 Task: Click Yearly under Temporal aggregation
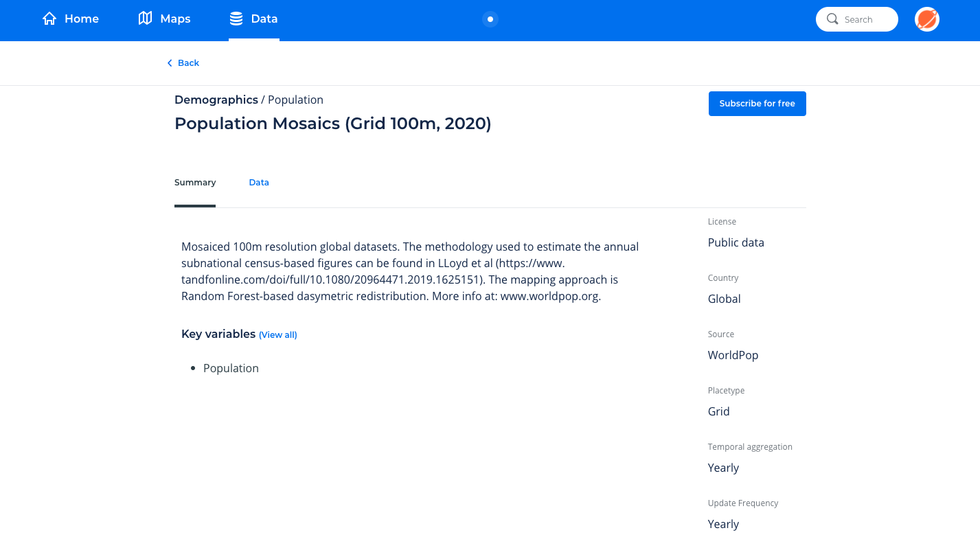[x=724, y=468]
